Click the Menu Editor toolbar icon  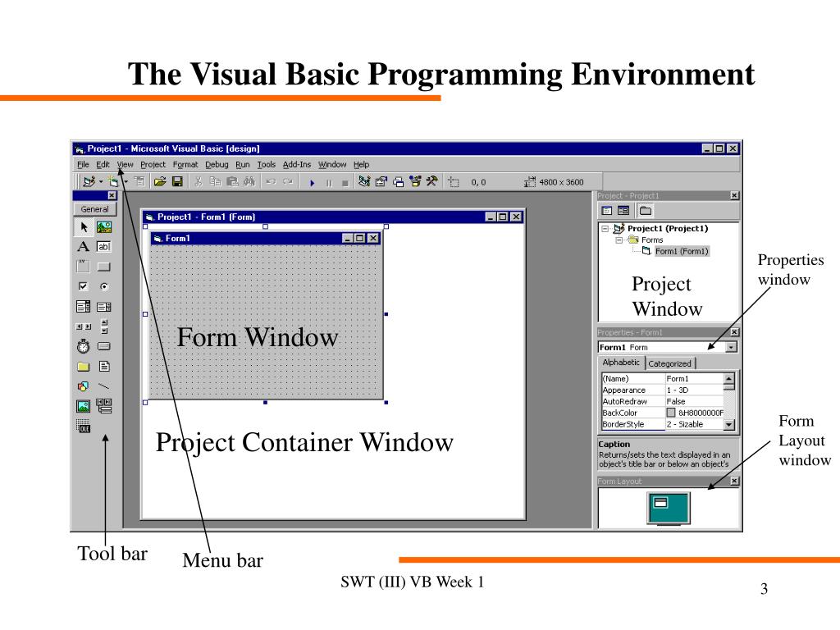(x=139, y=182)
